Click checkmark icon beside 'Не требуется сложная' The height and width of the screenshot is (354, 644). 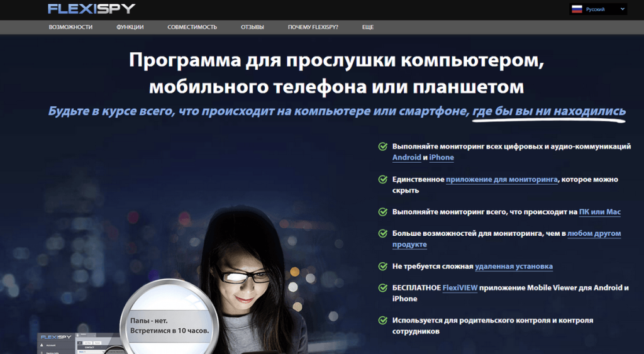(x=383, y=266)
